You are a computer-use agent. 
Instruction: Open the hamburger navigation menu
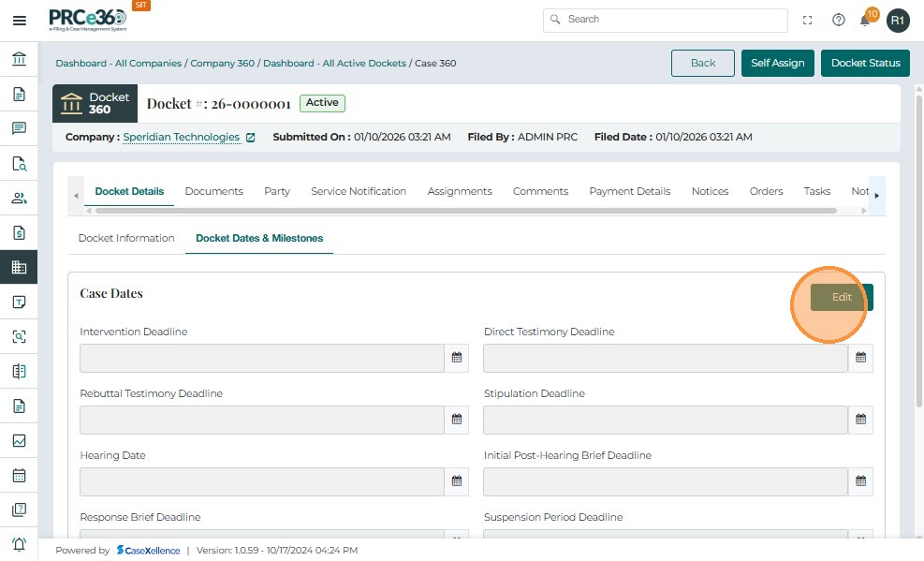tap(19, 21)
